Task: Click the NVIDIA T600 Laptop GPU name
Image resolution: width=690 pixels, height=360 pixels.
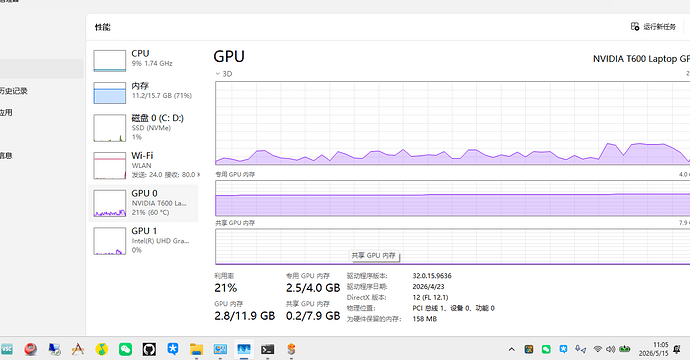Action: [641, 59]
